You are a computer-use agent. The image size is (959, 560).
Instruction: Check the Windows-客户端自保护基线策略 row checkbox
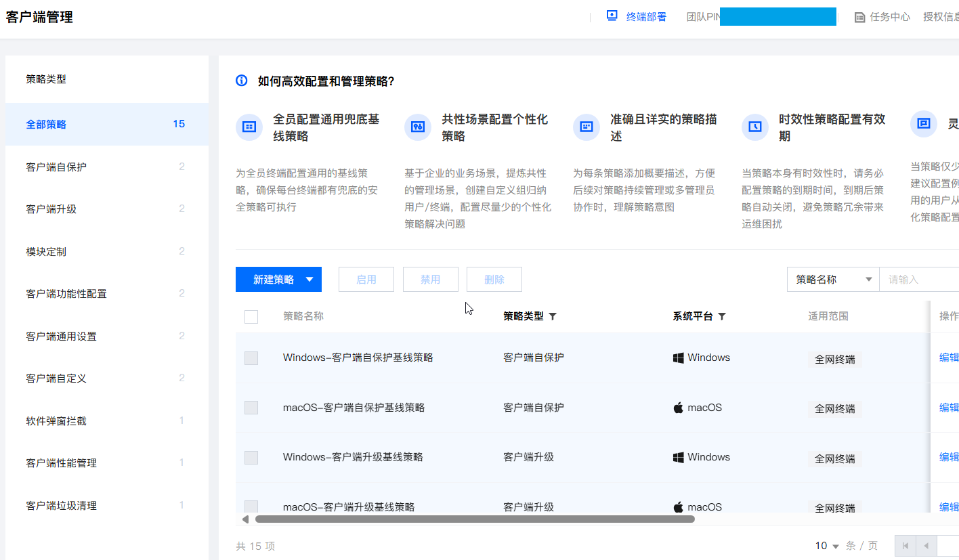(x=251, y=358)
